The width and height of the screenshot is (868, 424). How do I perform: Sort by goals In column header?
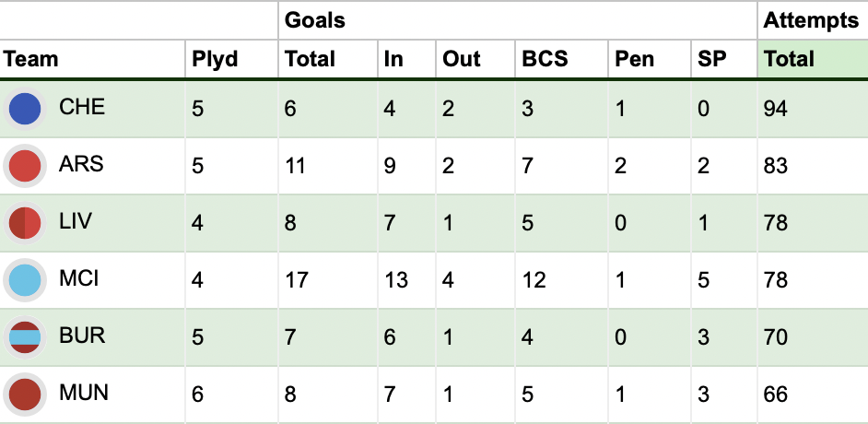click(x=393, y=60)
